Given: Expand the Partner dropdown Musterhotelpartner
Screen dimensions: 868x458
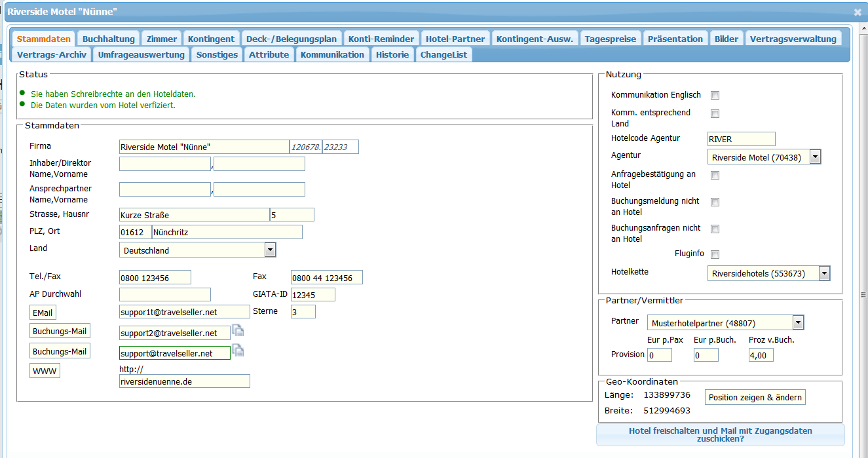Looking at the screenshot, I should coord(798,322).
